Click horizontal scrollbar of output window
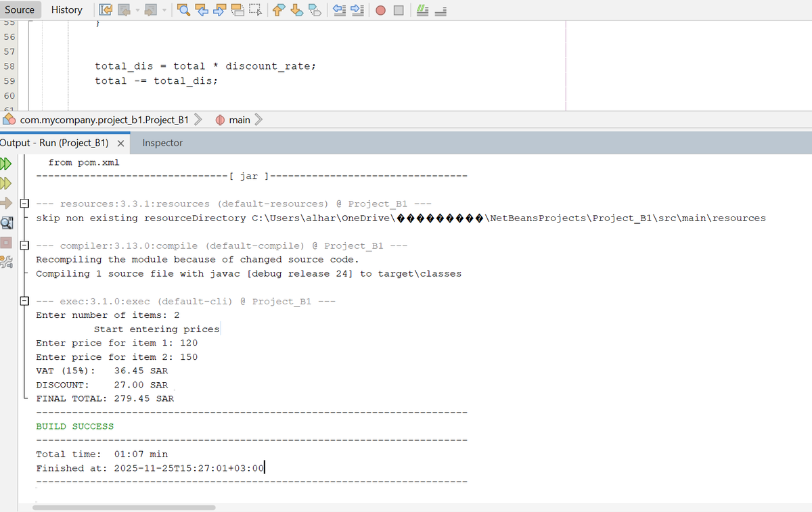The width and height of the screenshot is (812, 512). 124,507
